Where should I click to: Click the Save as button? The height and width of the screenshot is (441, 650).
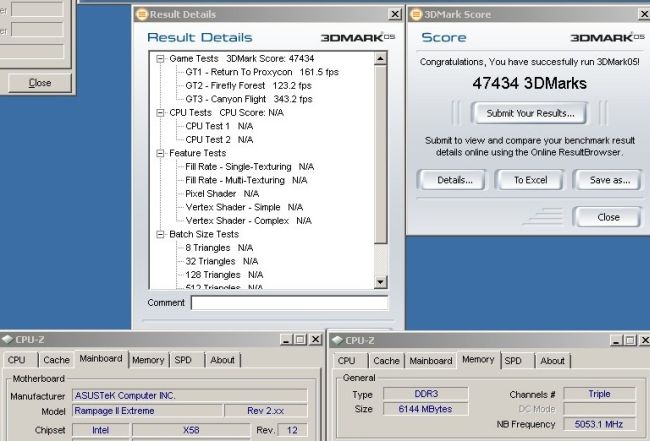(609, 180)
